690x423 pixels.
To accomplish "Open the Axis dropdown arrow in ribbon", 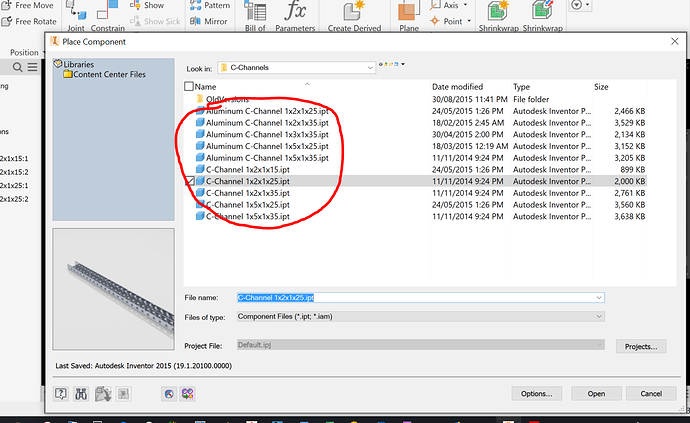I will (466, 5).
